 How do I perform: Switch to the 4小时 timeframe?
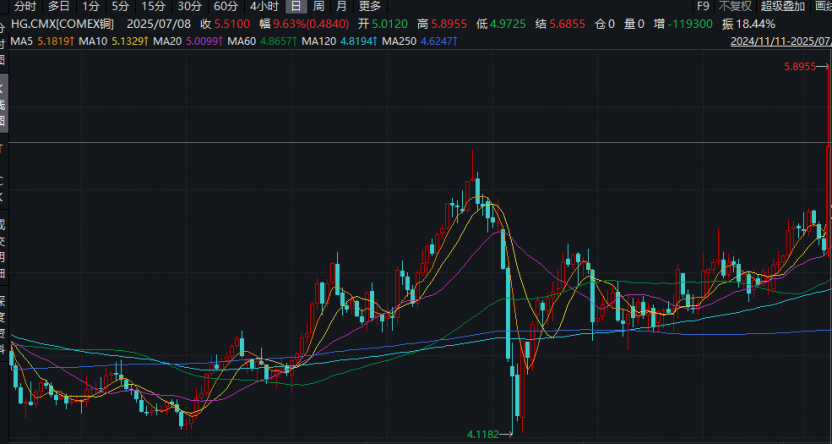[x=263, y=6]
